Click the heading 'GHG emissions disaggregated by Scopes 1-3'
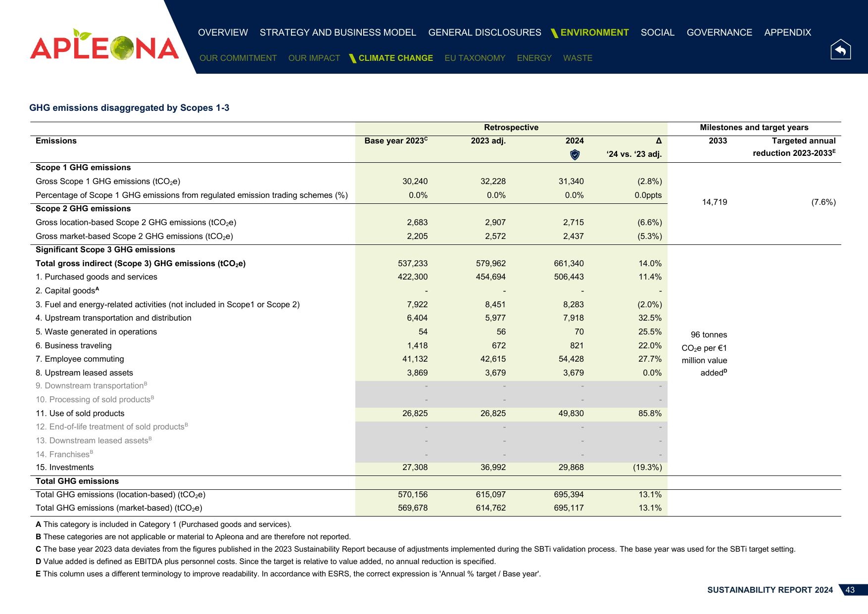Screen dimensions: 868x614 coord(129,108)
